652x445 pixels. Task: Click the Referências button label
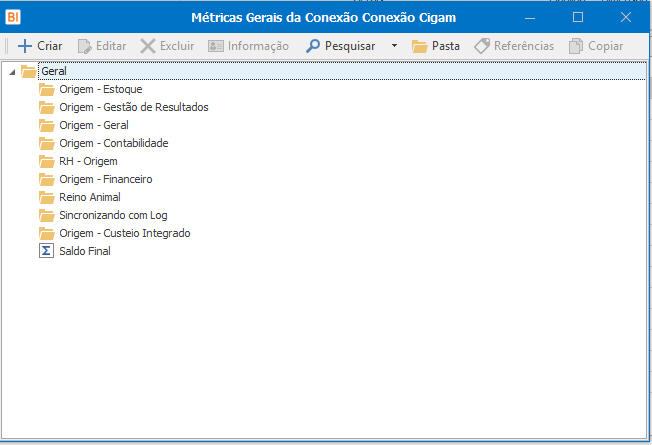point(524,46)
